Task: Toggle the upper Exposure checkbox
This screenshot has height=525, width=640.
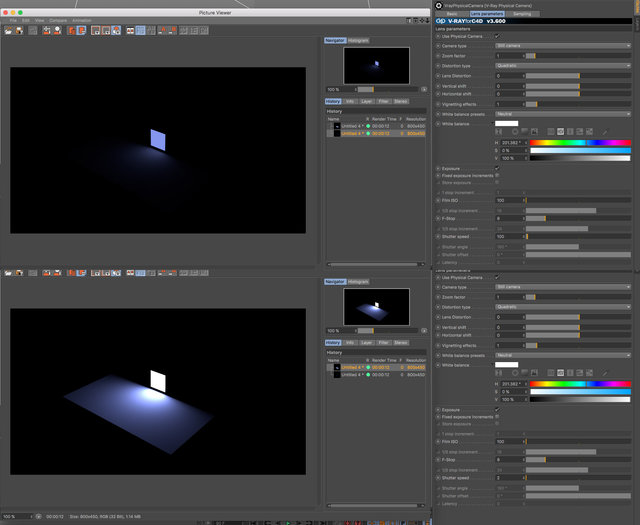Action: coord(497,168)
